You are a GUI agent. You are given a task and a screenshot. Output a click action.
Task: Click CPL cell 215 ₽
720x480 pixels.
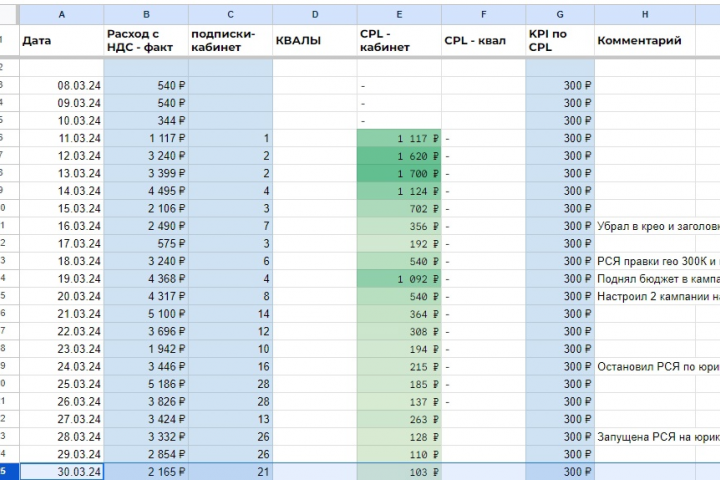(x=399, y=367)
